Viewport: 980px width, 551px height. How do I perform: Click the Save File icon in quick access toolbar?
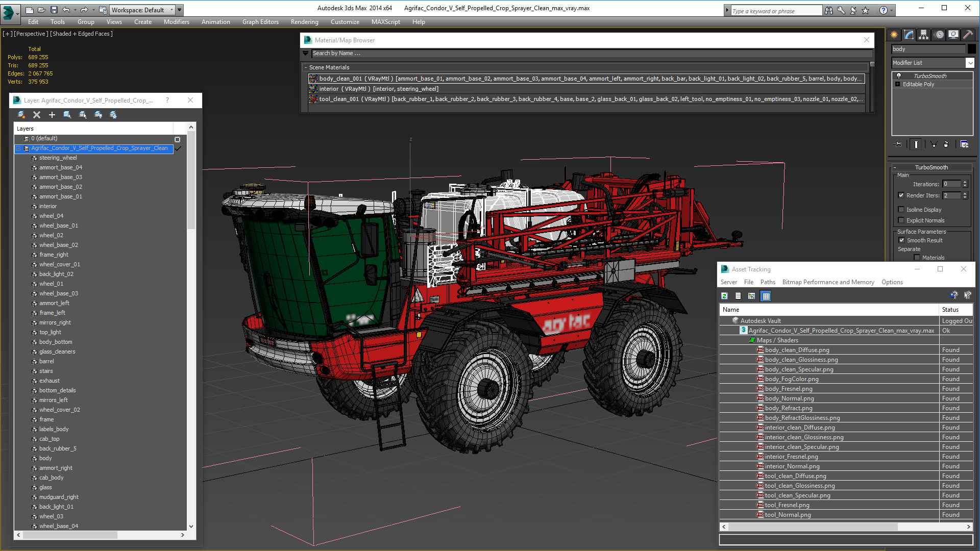tap(53, 10)
